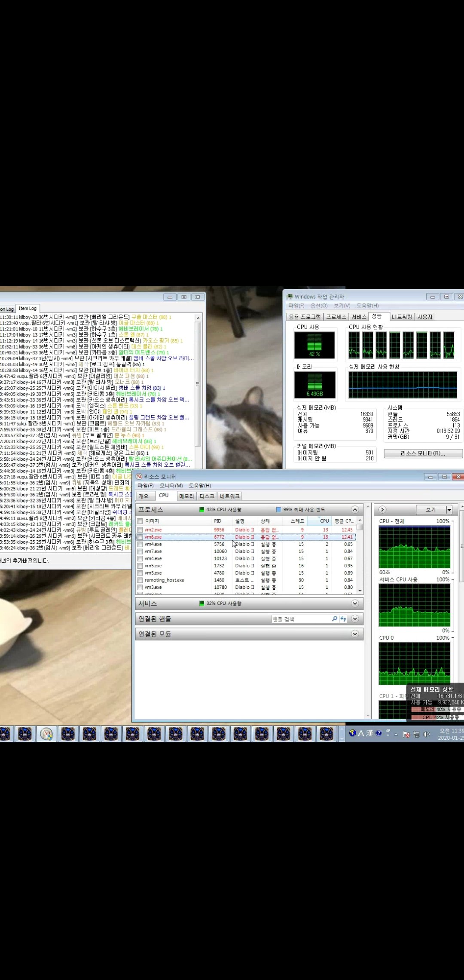Check the box for vm6.exe
The width and height of the screenshot is (464, 980).
(x=140, y=537)
